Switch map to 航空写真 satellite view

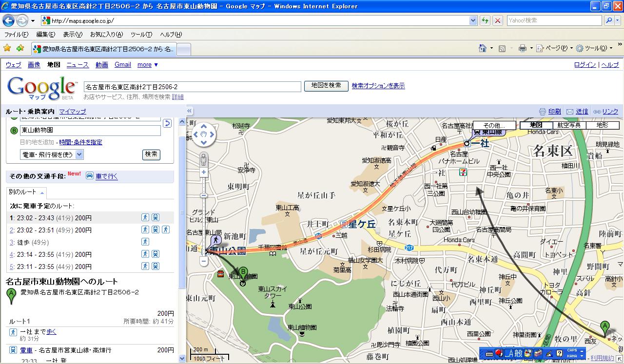pos(569,125)
